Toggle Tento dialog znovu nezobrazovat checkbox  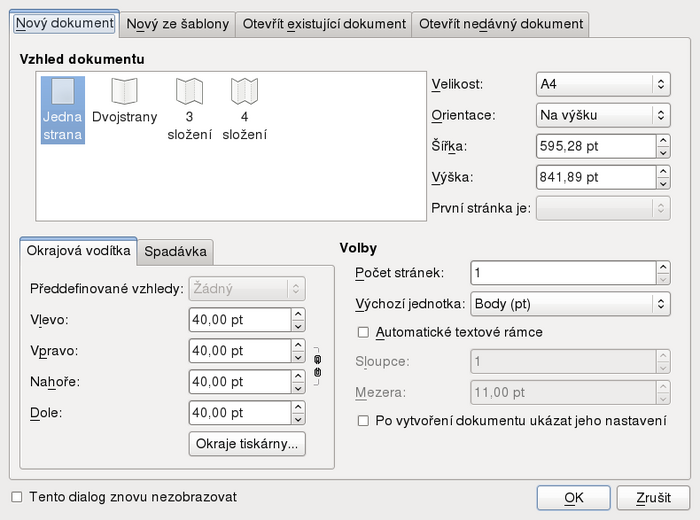pos(16,496)
